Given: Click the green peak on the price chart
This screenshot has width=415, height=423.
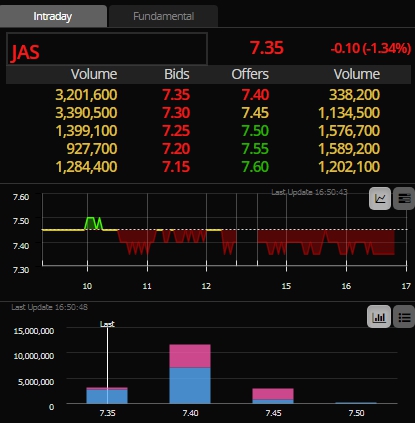Looking at the screenshot, I should tap(94, 223).
